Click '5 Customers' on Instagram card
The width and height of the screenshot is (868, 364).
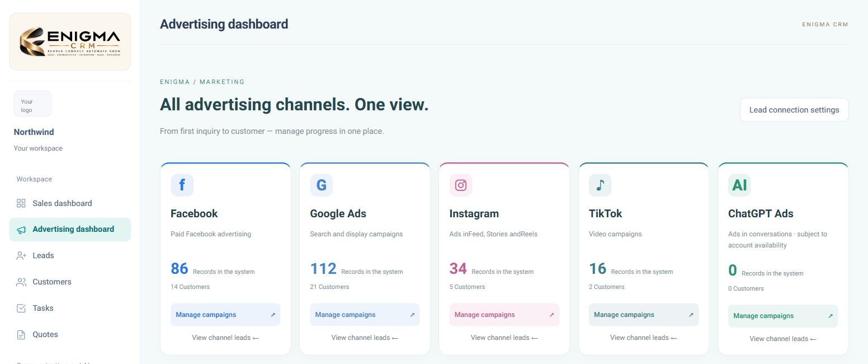tap(468, 287)
